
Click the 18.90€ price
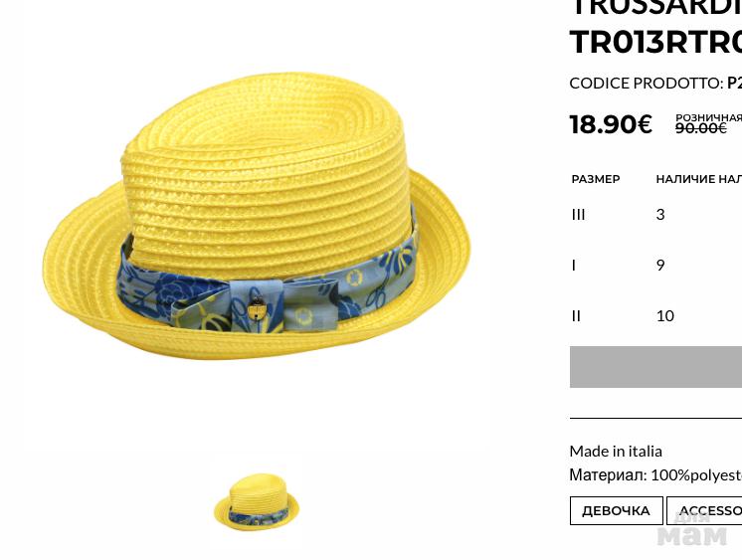611,124
